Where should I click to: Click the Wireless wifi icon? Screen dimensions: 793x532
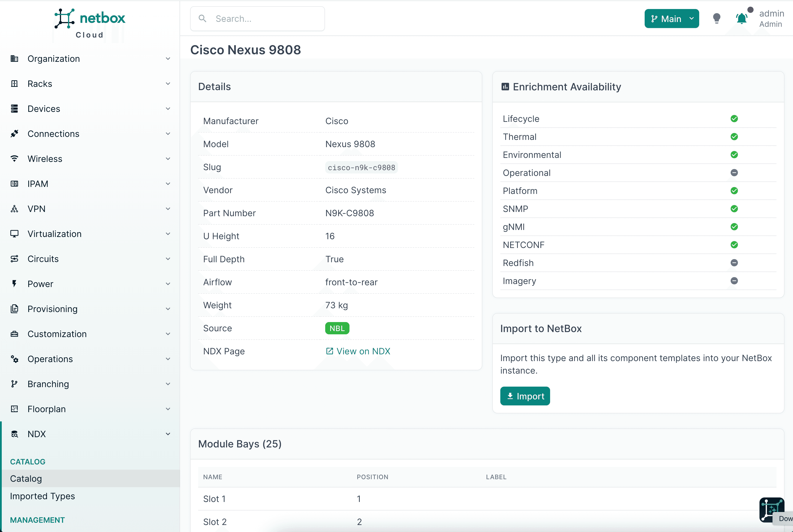tap(14, 159)
